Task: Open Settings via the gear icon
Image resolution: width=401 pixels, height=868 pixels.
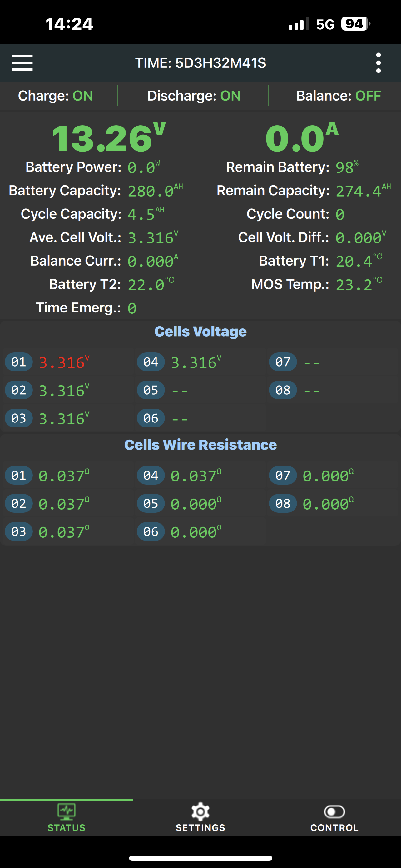Action: pyautogui.click(x=200, y=812)
